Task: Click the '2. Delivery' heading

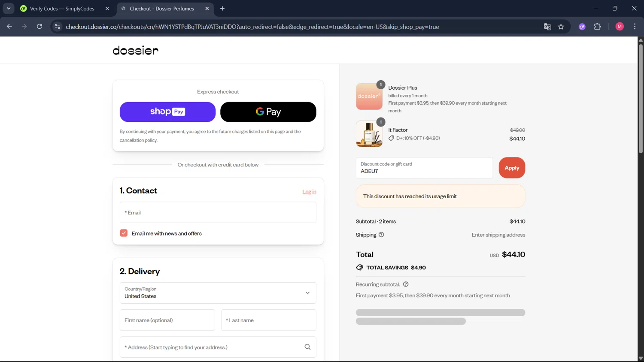Action: 140,271
